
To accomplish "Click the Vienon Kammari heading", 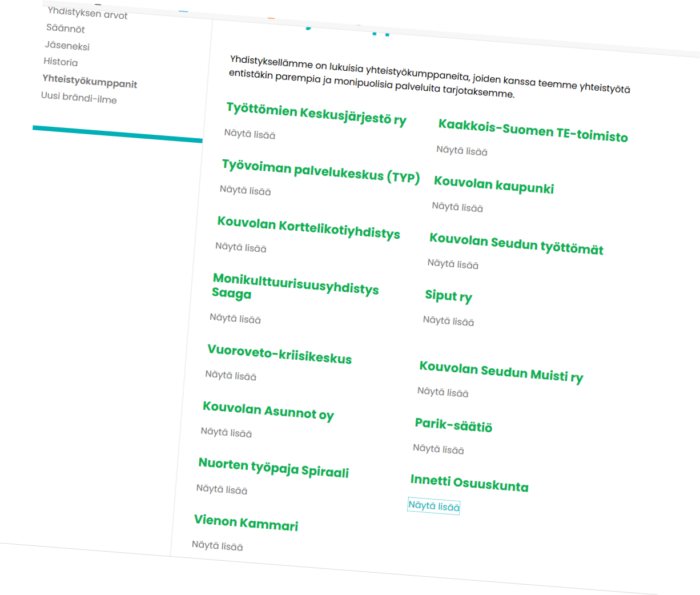I will point(246,522).
